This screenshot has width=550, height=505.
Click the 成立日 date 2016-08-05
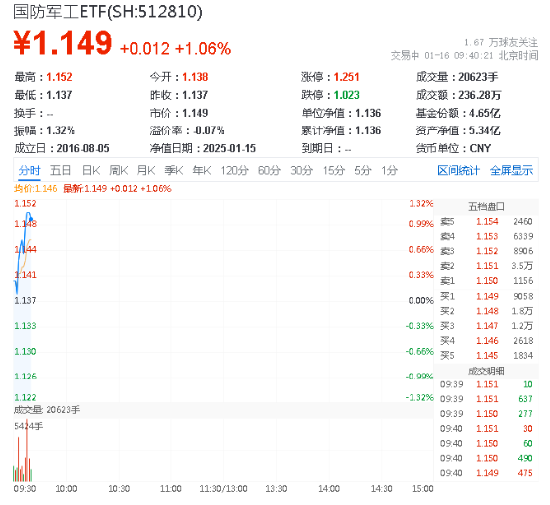point(83,148)
